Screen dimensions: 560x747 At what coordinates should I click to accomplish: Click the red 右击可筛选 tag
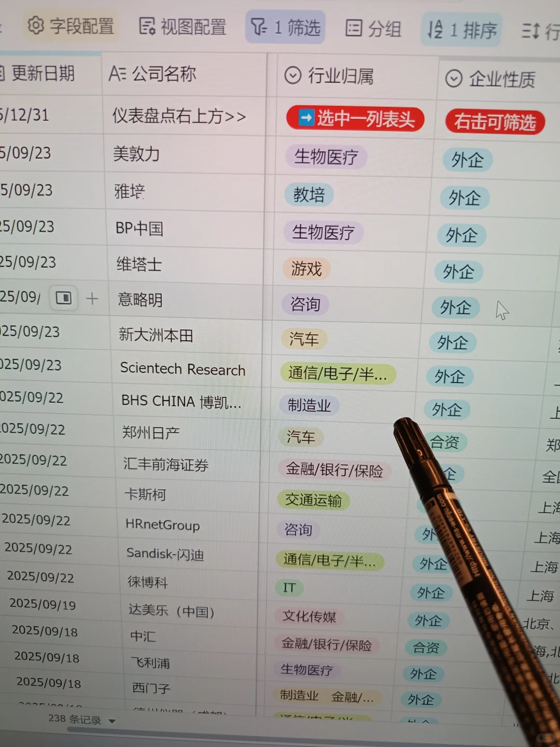[495, 122]
